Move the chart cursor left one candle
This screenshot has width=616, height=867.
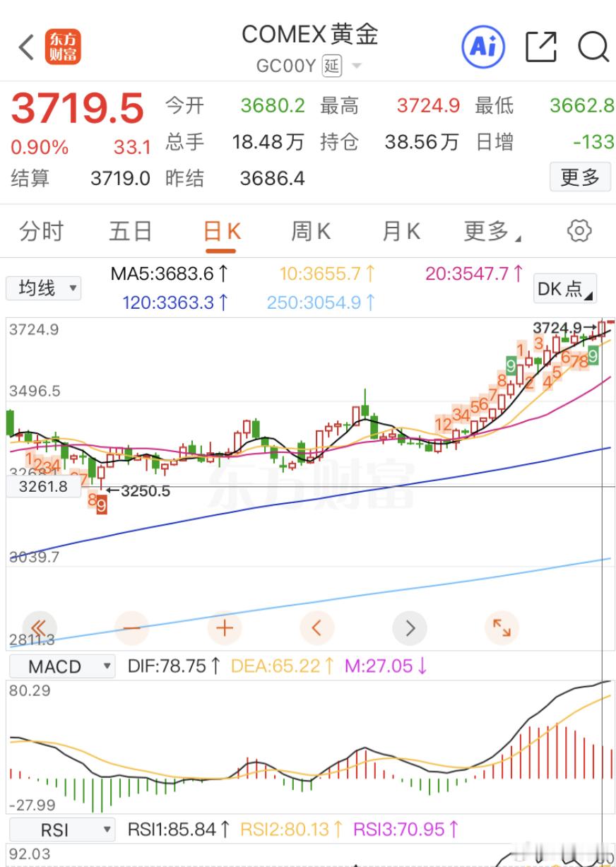tap(317, 627)
